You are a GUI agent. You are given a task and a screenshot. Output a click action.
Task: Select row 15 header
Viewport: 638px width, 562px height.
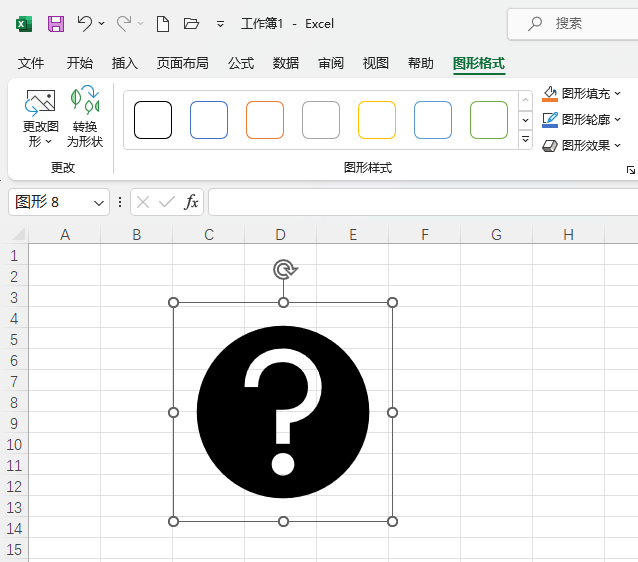click(14, 549)
